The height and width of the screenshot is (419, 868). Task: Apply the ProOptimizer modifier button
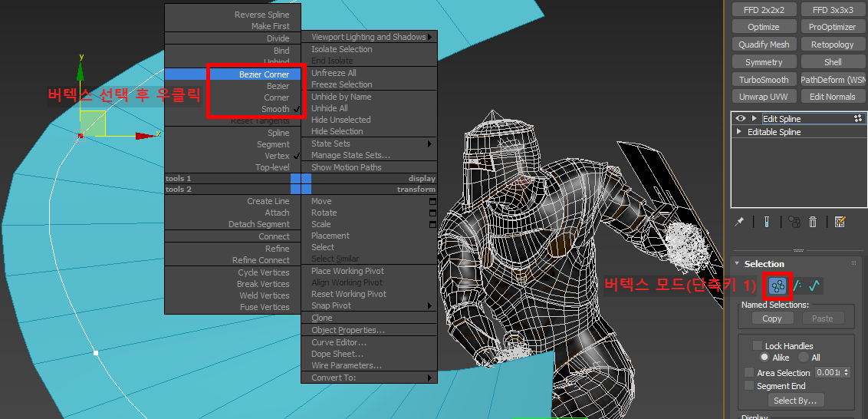click(x=833, y=27)
